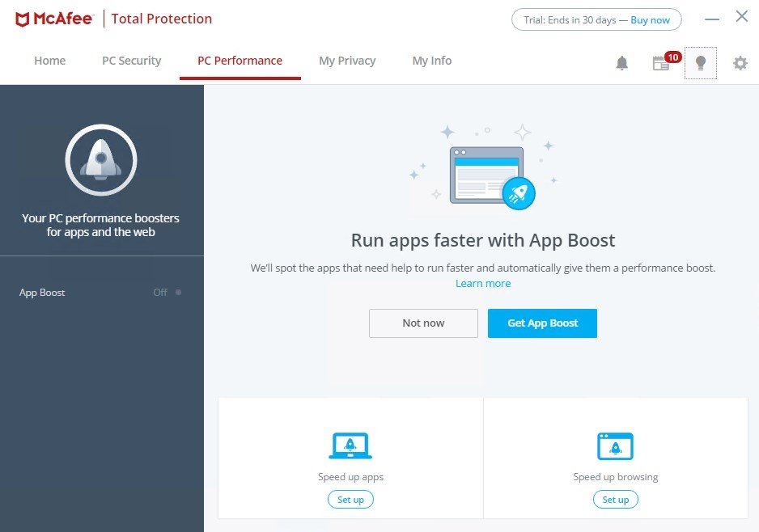The height and width of the screenshot is (532, 759).
Task: Click the "Trial: Ends in 30 days" text
Action: pos(570,20)
